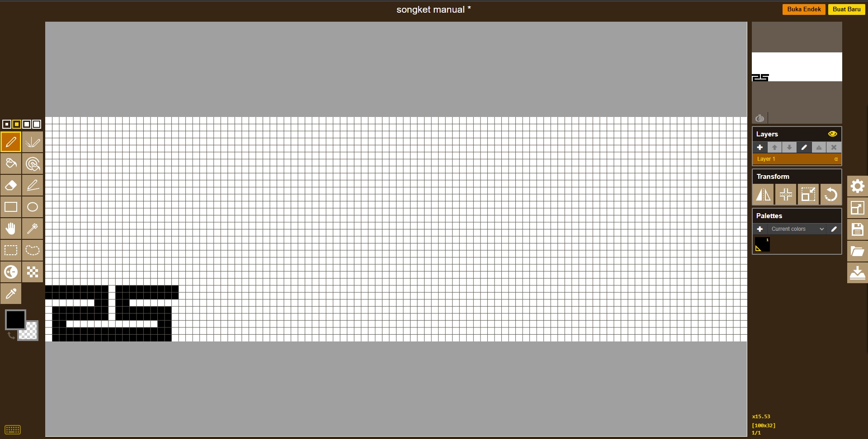
Task: Select the Eraser tool
Action: pyautogui.click(x=11, y=185)
